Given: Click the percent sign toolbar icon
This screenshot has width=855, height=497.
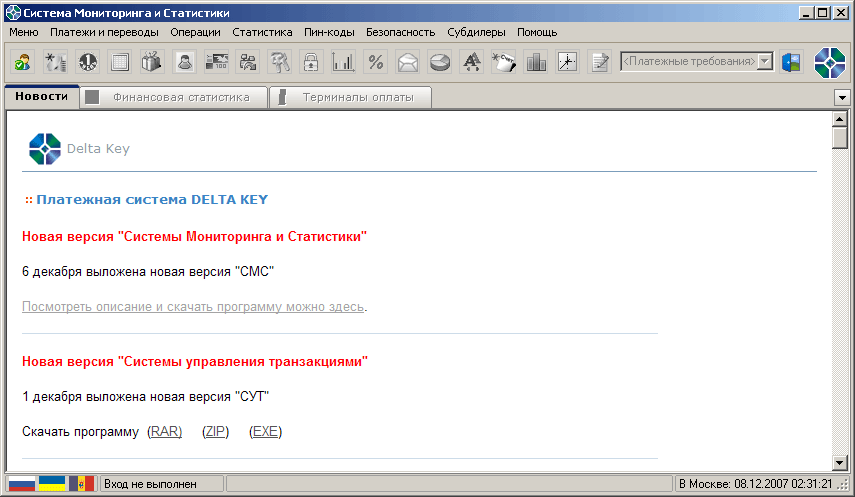Looking at the screenshot, I should (x=376, y=62).
